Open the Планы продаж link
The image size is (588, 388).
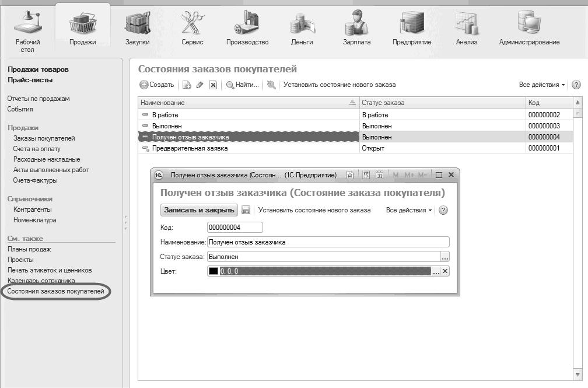coord(29,250)
